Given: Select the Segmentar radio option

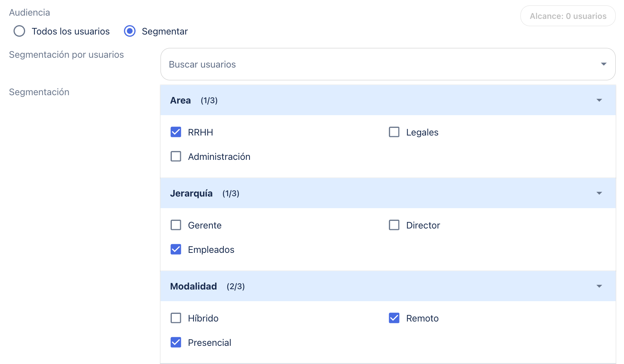Looking at the screenshot, I should [x=130, y=31].
